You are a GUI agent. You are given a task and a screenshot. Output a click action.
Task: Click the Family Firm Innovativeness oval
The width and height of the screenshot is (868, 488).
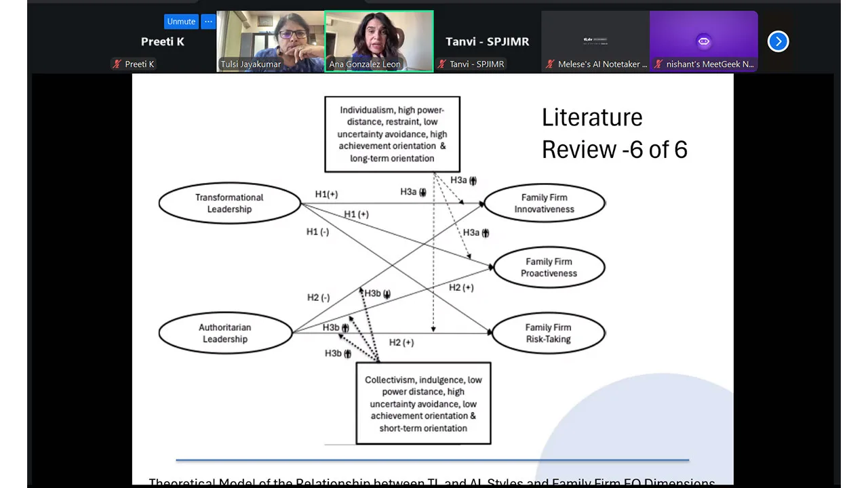tap(544, 203)
